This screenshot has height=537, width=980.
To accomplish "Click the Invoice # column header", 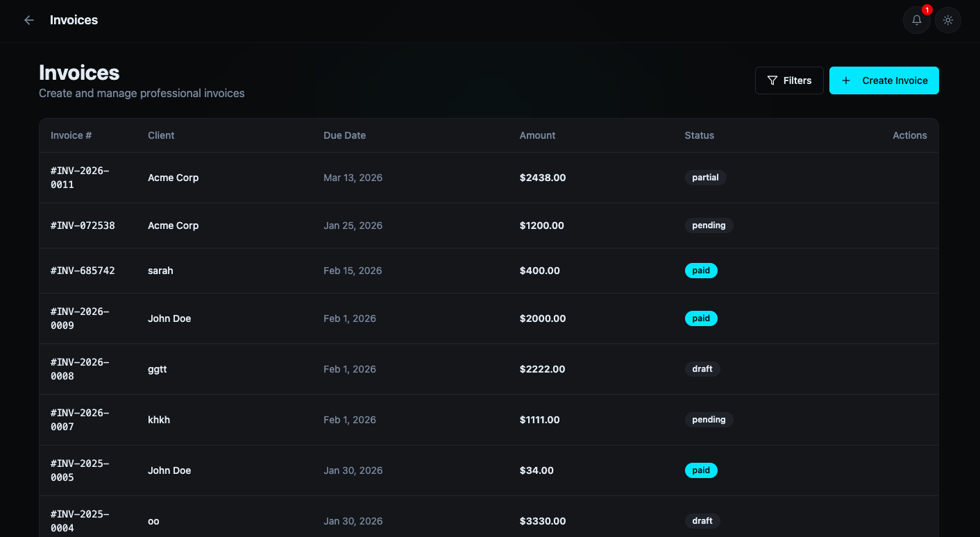I will 71,135.
